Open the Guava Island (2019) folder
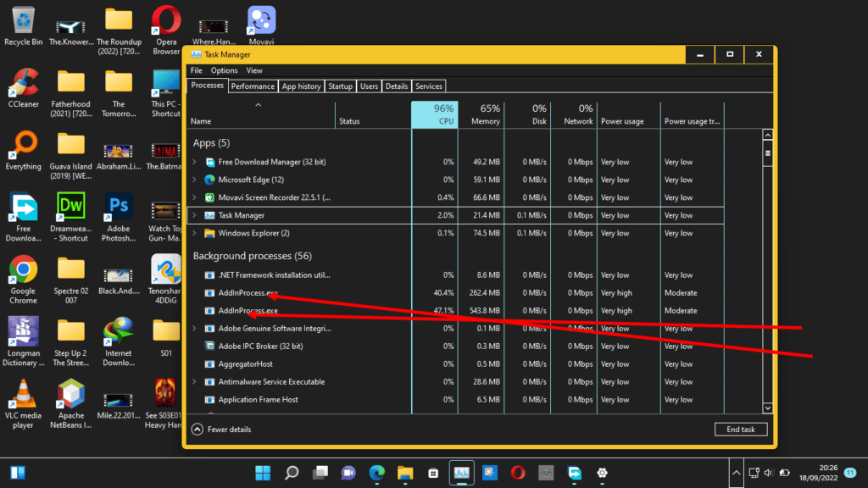 click(71, 156)
